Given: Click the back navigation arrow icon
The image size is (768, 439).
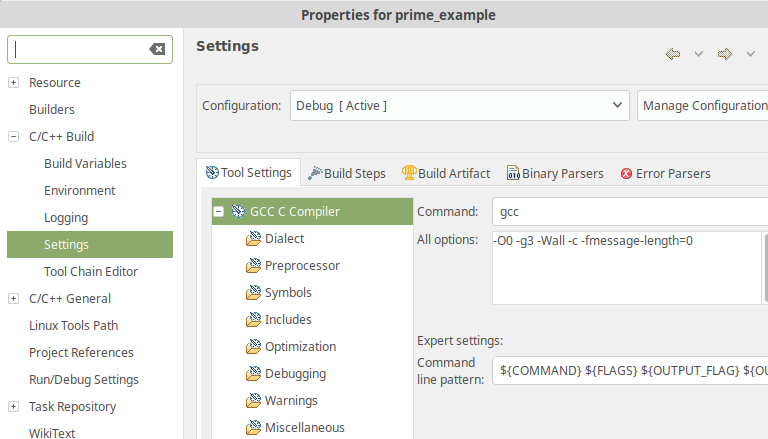Looking at the screenshot, I should pyautogui.click(x=673, y=53).
